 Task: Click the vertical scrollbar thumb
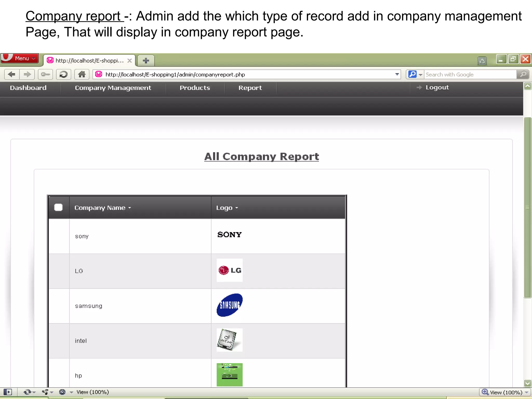coord(528,207)
